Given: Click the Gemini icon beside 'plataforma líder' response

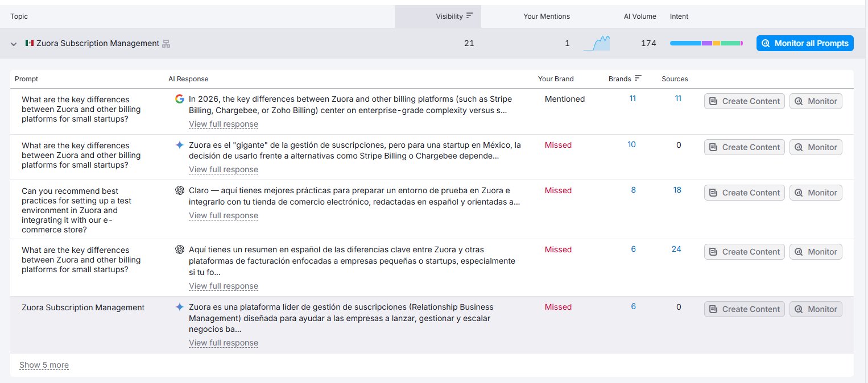Looking at the screenshot, I should click(x=180, y=307).
